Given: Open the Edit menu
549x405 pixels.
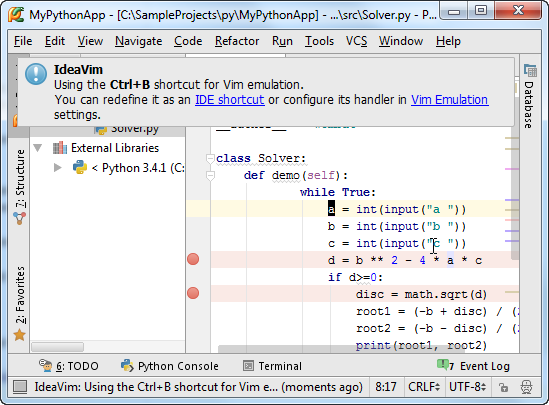Looking at the screenshot, I should 55,41.
